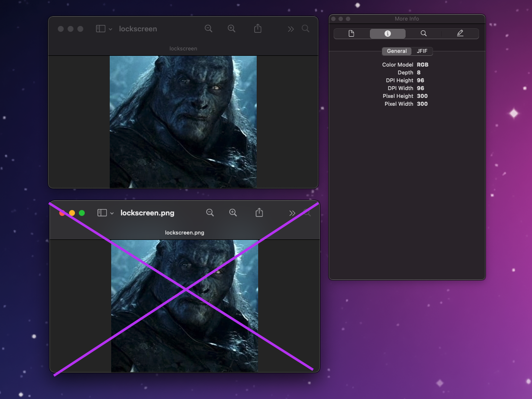Show overflow toolbar items in lockscreen.png window
Viewport: 532px width, 399px height.
(x=292, y=213)
